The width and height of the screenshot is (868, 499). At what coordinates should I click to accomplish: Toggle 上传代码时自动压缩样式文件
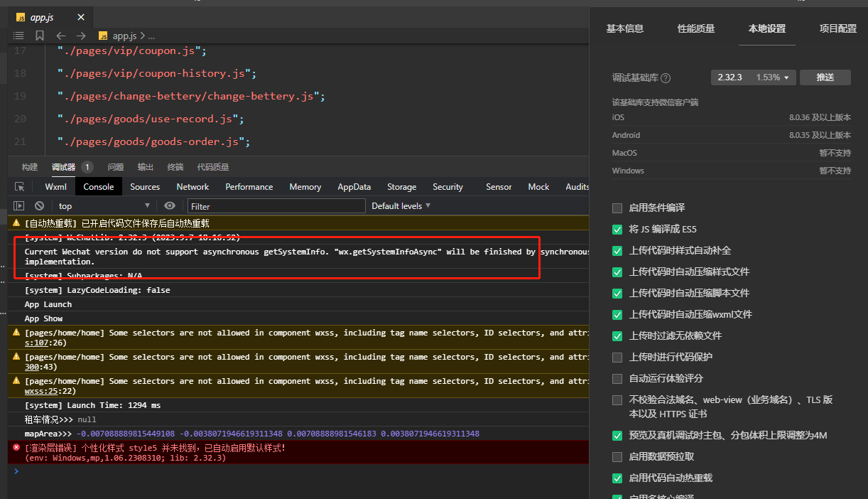tap(617, 272)
